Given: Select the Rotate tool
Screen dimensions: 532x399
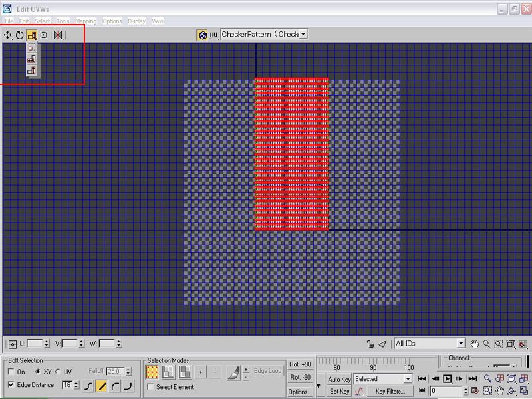Looking at the screenshot, I should coord(20,35).
